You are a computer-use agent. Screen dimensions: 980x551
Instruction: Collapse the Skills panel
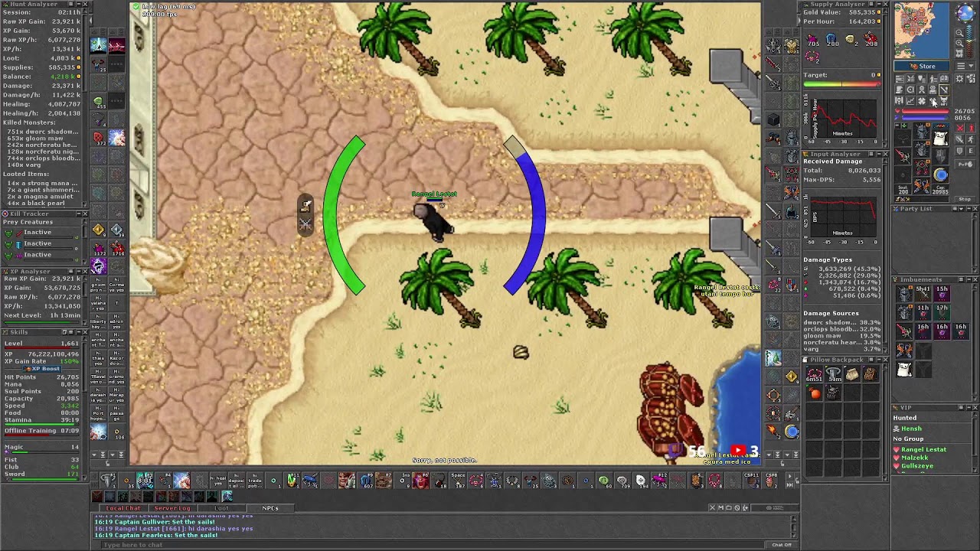pyautogui.click(x=79, y=332)
